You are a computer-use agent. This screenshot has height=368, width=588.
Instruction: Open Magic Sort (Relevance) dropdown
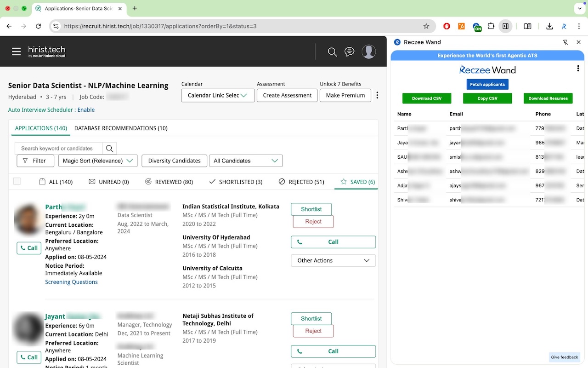(x=98, y=161)
